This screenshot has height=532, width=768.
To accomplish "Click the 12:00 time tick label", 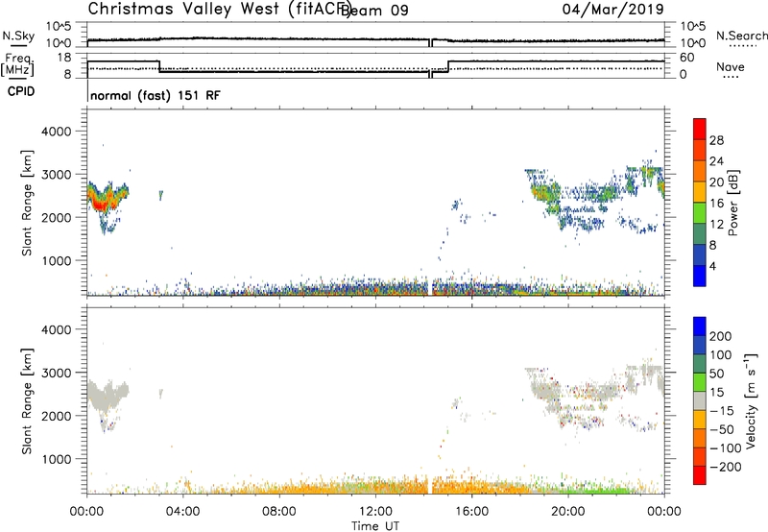I will [375, 512].
